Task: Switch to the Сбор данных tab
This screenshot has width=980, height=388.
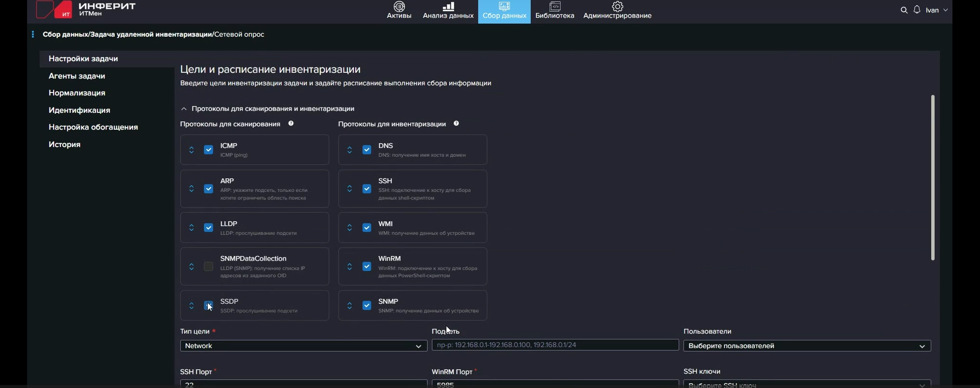Action: click(504, 11)
